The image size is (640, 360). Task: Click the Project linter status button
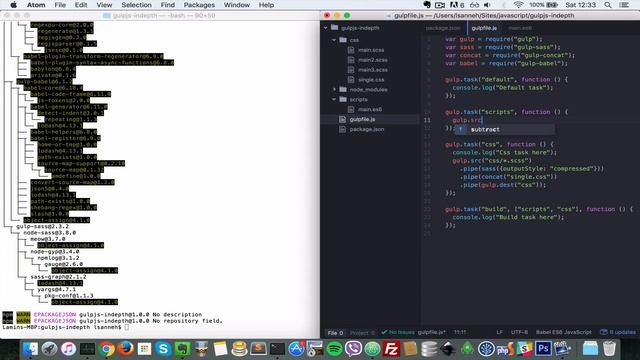[362, 333]
